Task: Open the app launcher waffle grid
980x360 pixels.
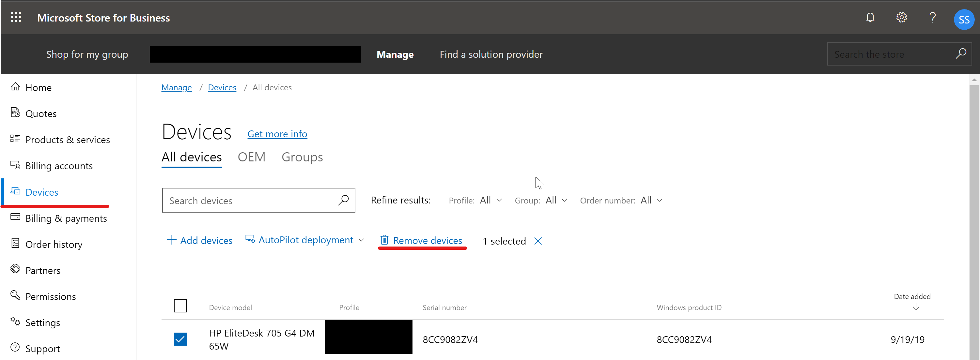Action: [16, 17]
